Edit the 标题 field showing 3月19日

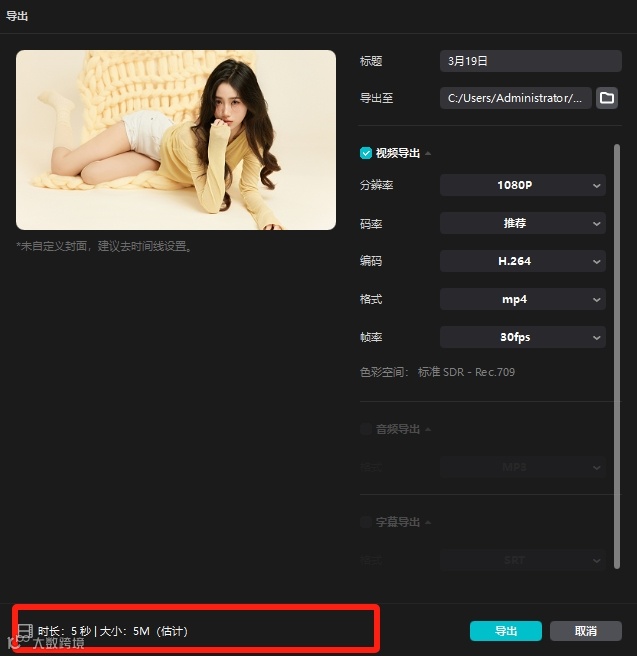tap(531, 61)
